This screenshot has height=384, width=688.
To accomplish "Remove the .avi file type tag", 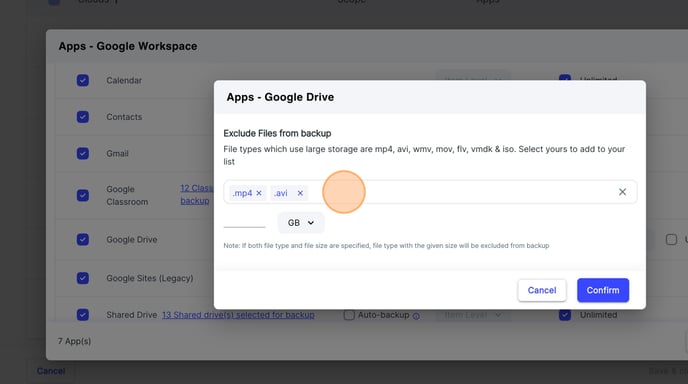I will [300, 193].
